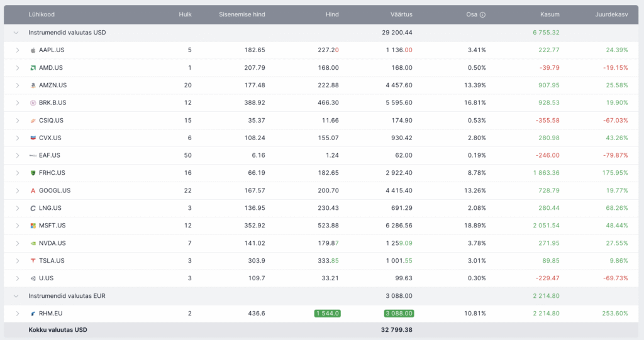
Task: Click the MSFT.US share 18.89%
Action: click(x=475, y=226)
